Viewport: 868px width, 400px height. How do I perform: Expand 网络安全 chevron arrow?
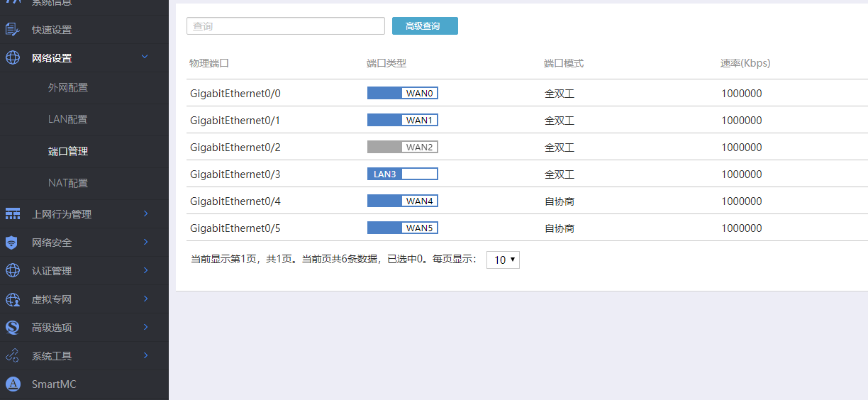click(145, 242)
